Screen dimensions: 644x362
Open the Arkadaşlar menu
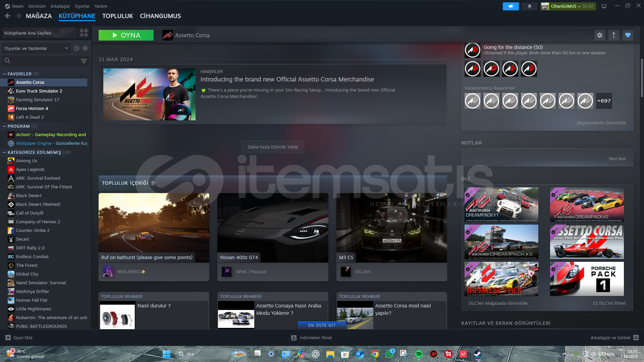click(60, 6)
